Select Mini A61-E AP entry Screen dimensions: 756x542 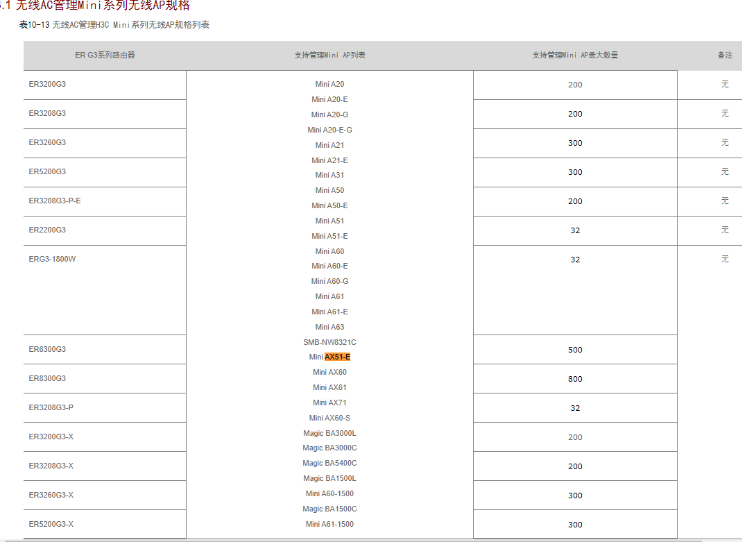(329, 312)
